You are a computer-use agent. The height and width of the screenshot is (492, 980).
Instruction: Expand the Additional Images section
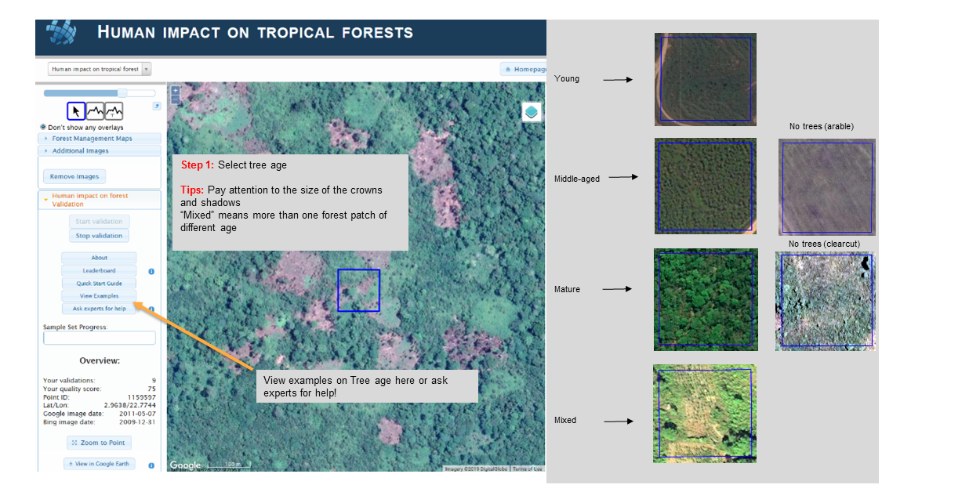(x=99, y=150)
